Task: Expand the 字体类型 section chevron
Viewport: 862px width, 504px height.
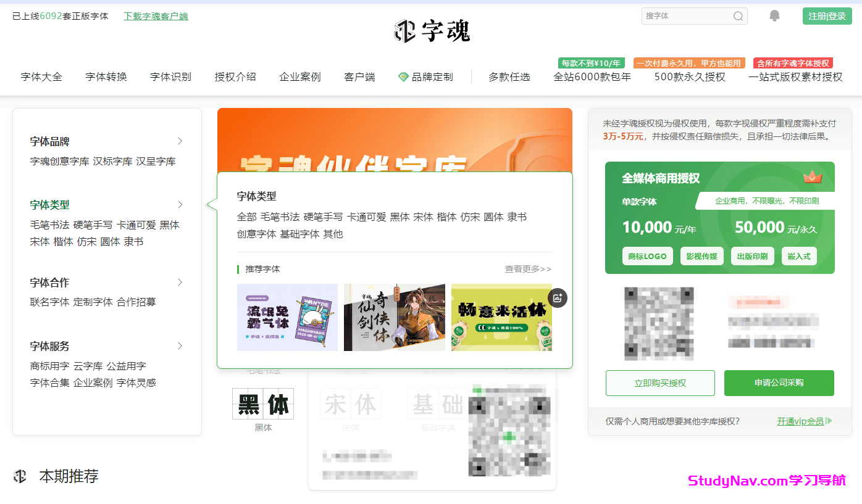Action: click(180, 204)
